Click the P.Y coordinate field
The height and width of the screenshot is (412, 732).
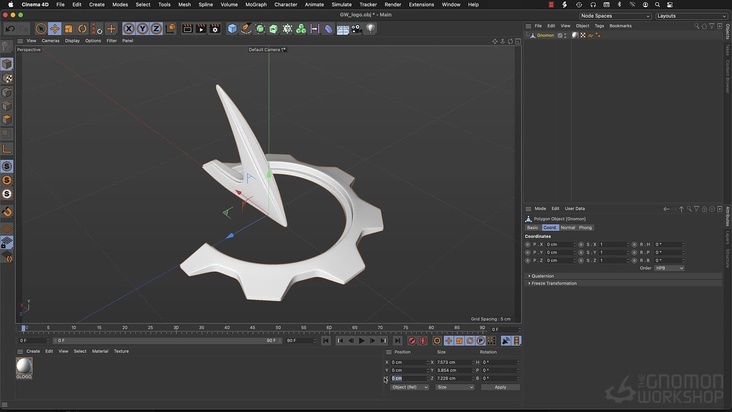559,252
